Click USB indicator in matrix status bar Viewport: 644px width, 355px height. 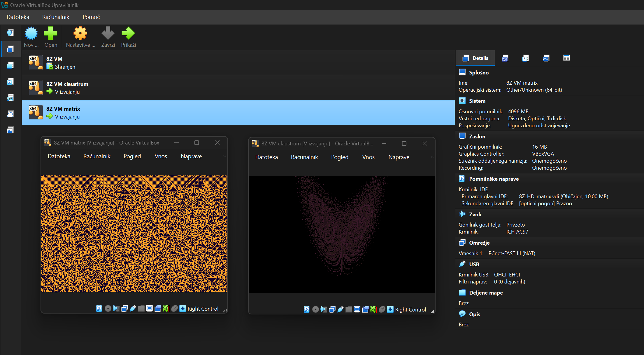(133, 309)
